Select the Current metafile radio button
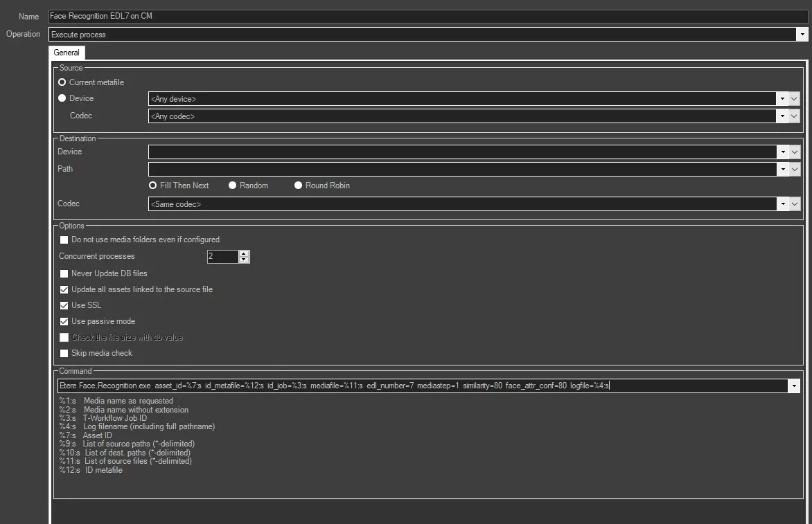Image resolution: width=812 pixels, height=524 pixels. pyautogui.click(x=62, y=82)
